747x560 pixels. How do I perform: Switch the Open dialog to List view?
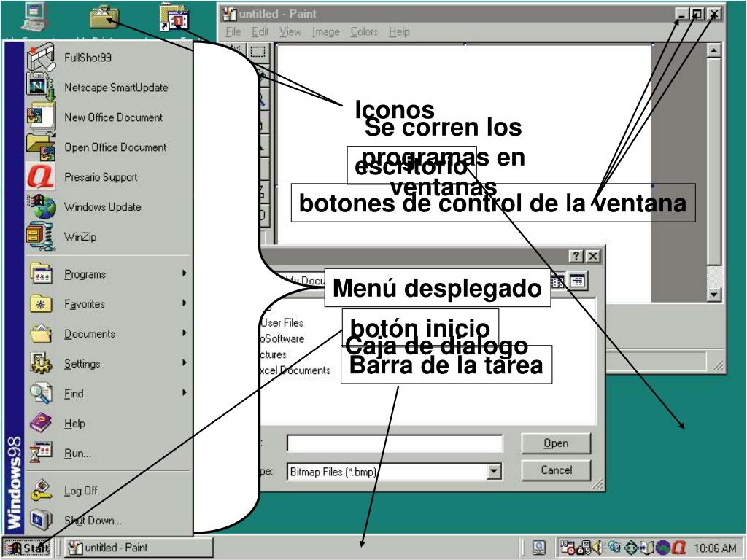click(x=557, y=281)
